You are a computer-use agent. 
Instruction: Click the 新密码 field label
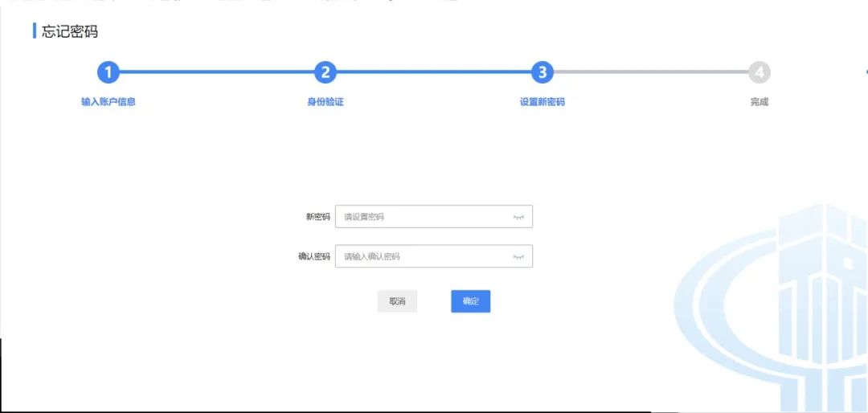[317, 217]
